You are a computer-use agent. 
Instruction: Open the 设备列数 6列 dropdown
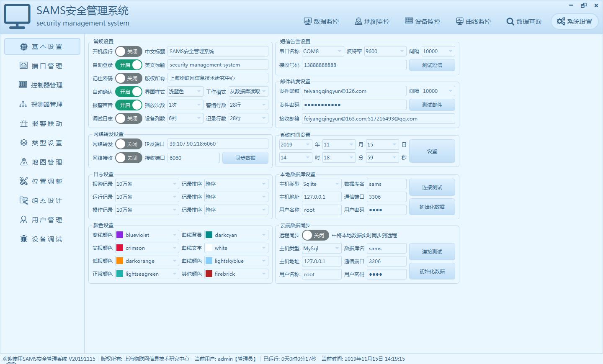click(x=185, y=118)
